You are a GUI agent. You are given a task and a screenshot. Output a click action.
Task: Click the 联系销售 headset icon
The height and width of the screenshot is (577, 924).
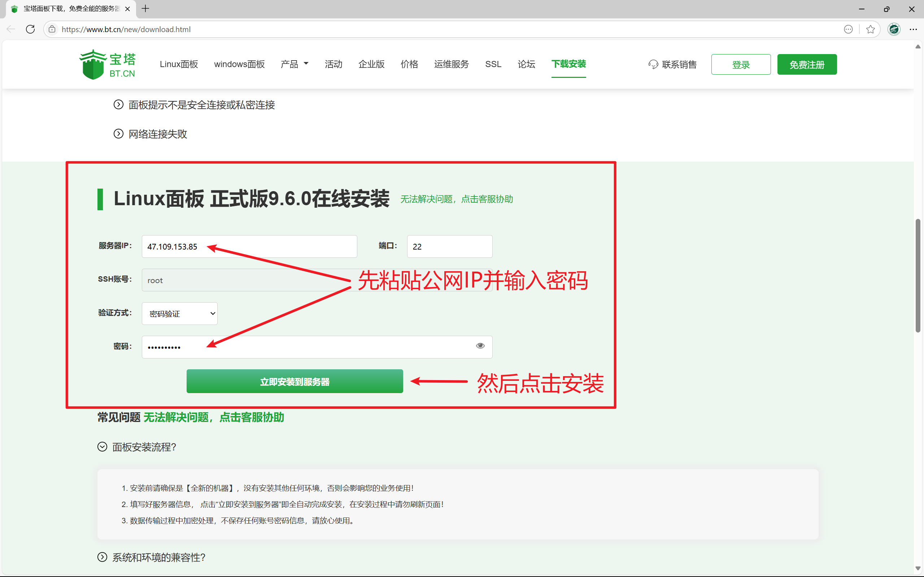click(x=653, y=65)
